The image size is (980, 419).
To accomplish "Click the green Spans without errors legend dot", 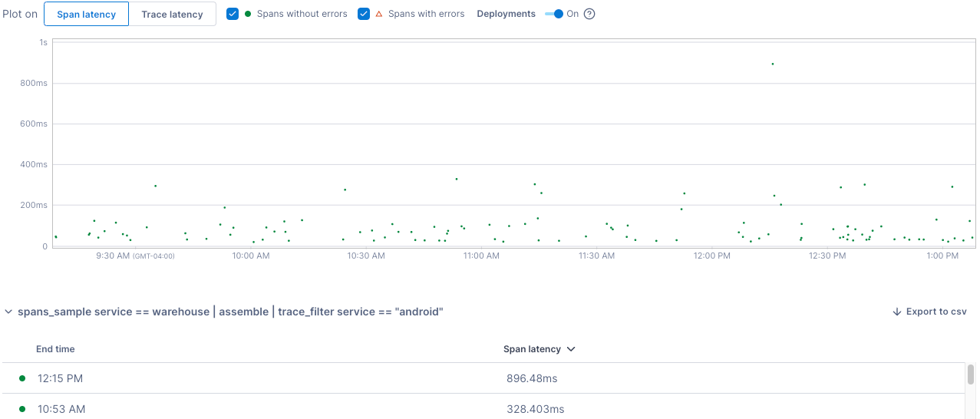I will click(x=248, y=14).
